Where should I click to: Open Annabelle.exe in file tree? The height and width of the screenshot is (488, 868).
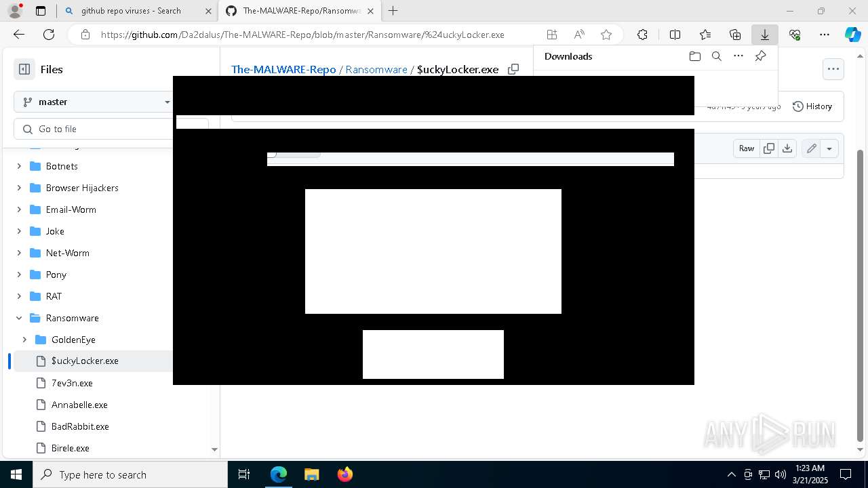pos(79,405)
